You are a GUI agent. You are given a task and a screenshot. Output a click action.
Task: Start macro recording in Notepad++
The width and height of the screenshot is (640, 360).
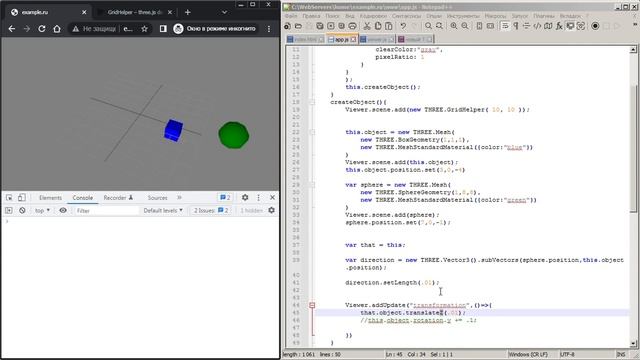[595, 26]
